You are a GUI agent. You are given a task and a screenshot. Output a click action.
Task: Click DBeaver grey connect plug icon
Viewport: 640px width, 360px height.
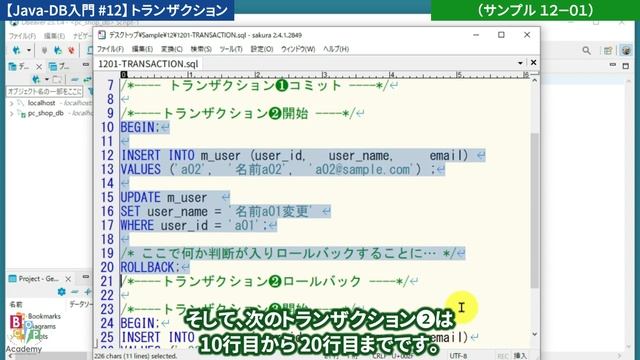coord(44,50)
